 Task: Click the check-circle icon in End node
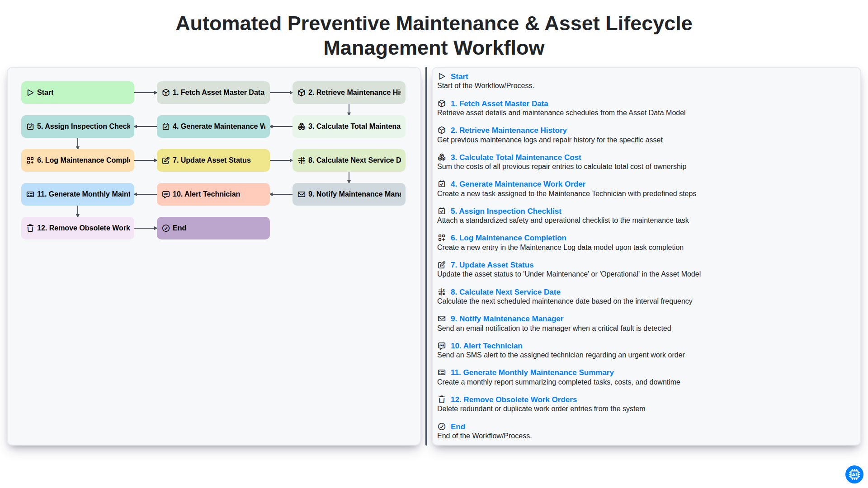coord(166,228)
